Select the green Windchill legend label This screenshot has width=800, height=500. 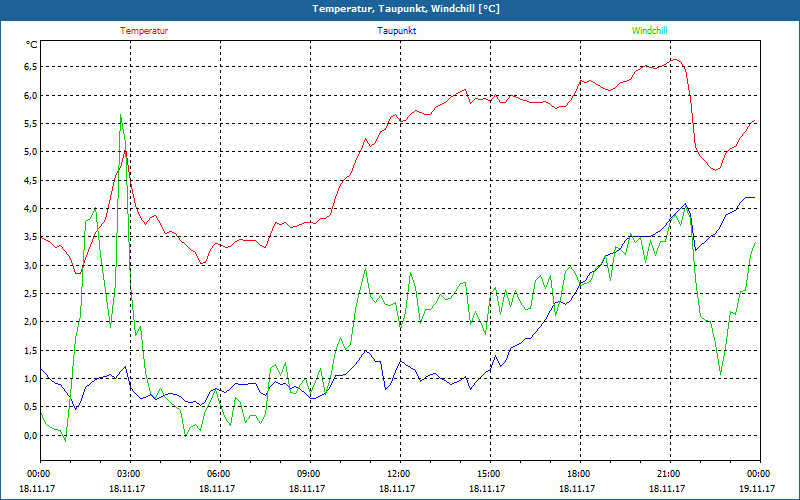pyautogui.click(x=649, y=31)
